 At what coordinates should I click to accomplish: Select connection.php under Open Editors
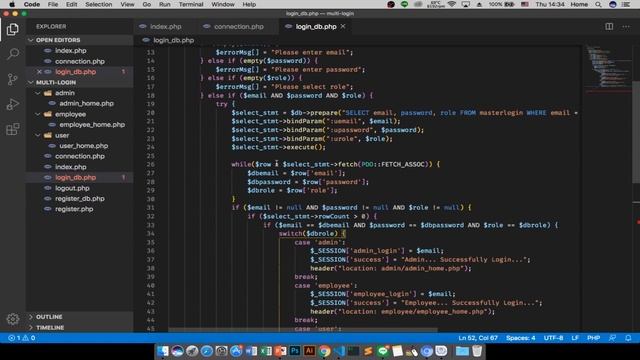tap(80, 61)
